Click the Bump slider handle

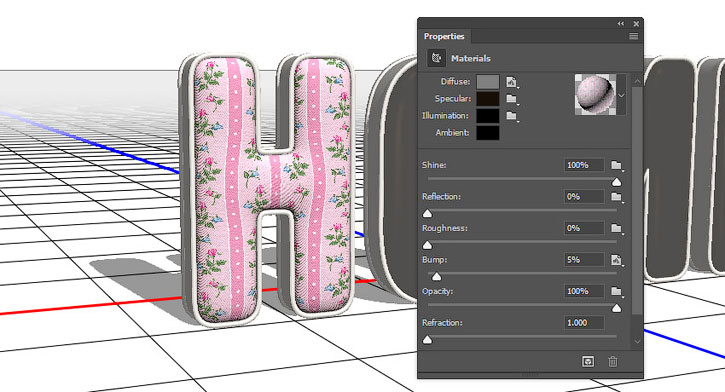point(436,276)
